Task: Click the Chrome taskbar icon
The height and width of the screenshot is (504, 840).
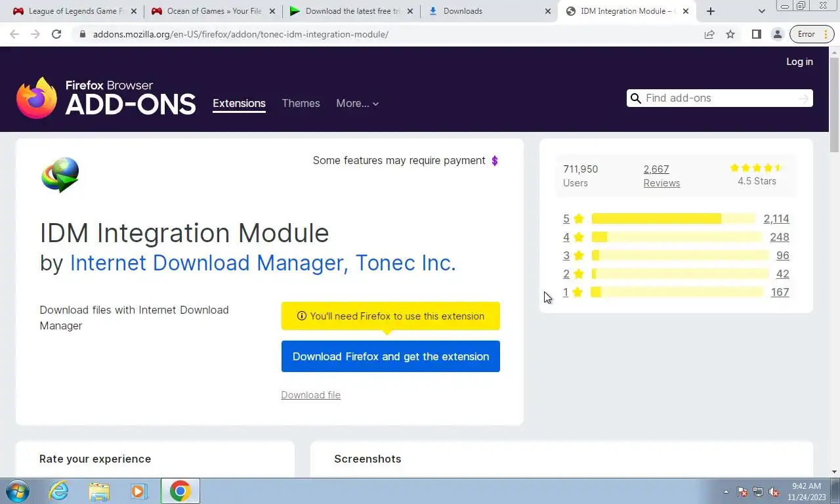Action: pos(180,491)
